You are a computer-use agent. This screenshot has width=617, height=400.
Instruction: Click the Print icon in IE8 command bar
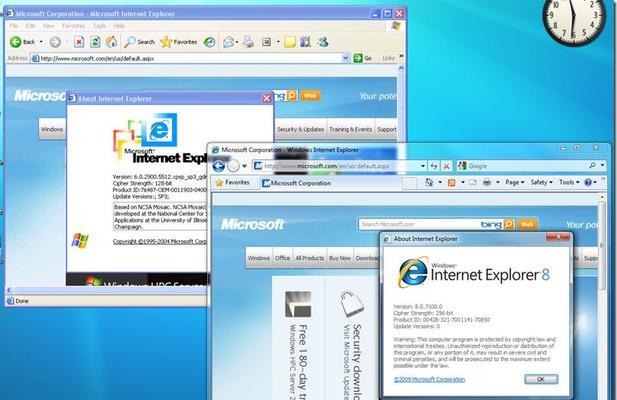click(x=487, y=182)
